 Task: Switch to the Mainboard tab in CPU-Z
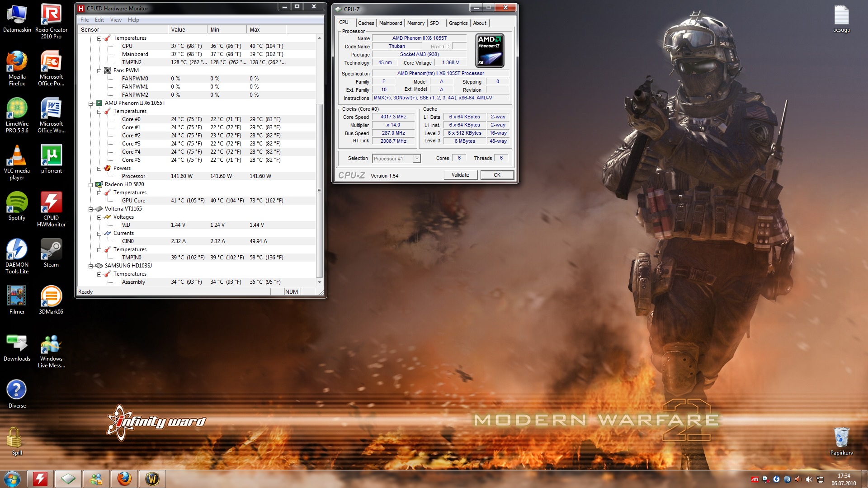pos(390,23)
